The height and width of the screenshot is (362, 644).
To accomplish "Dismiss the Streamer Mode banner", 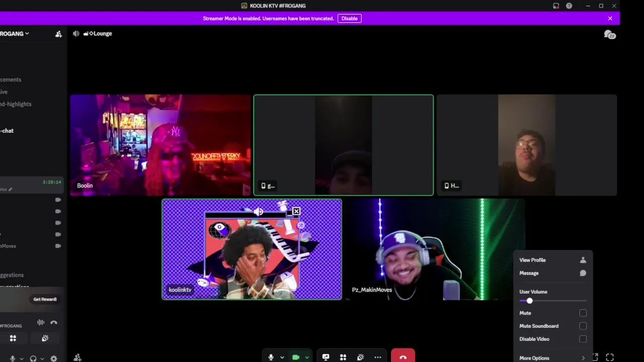I will [610, 19].
